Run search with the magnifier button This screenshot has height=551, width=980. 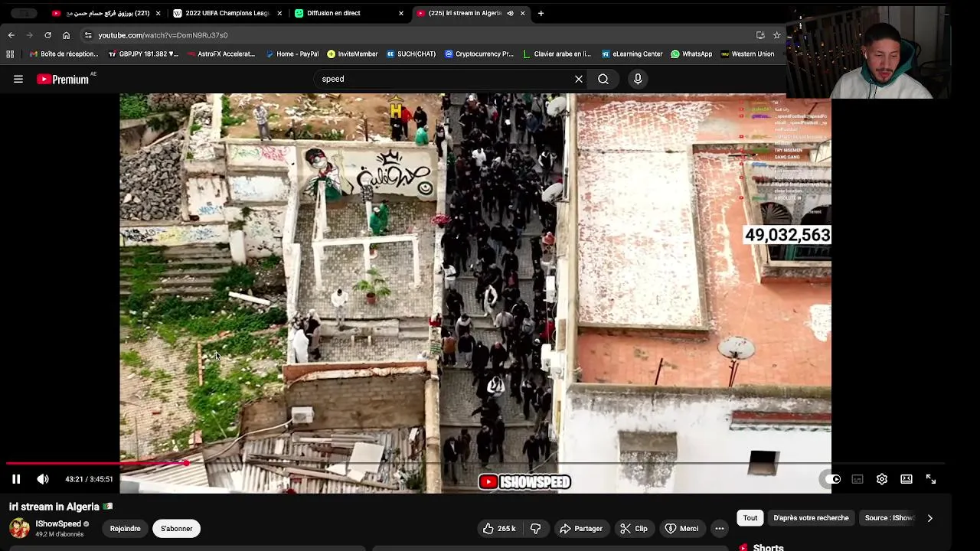click(603, 79)
